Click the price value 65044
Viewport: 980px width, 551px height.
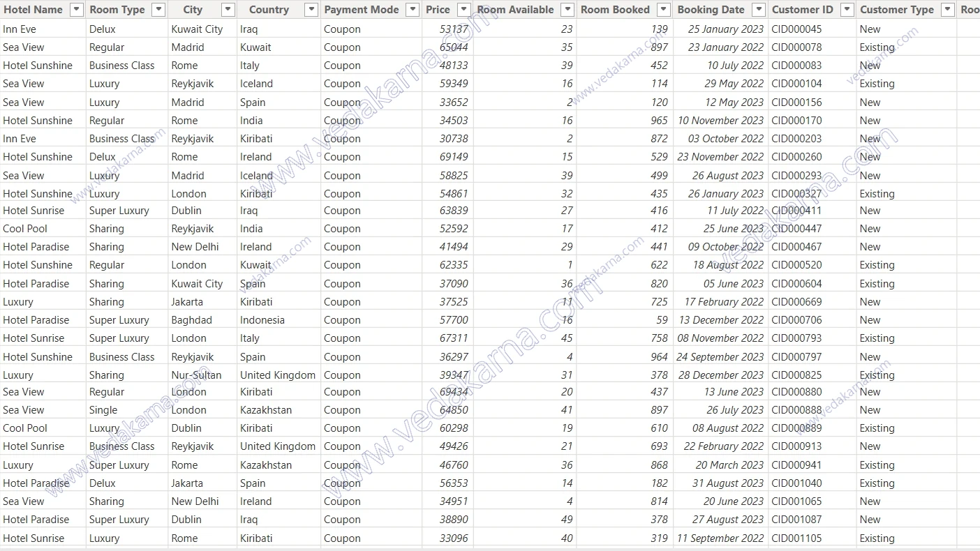pyautogui.click(x=454, y=47)
